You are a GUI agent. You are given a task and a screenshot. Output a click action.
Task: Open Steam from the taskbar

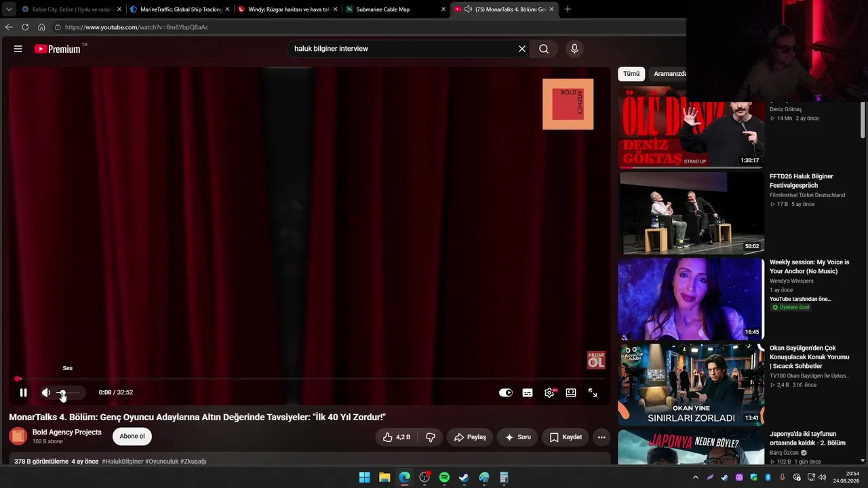(x=464, y=477)
